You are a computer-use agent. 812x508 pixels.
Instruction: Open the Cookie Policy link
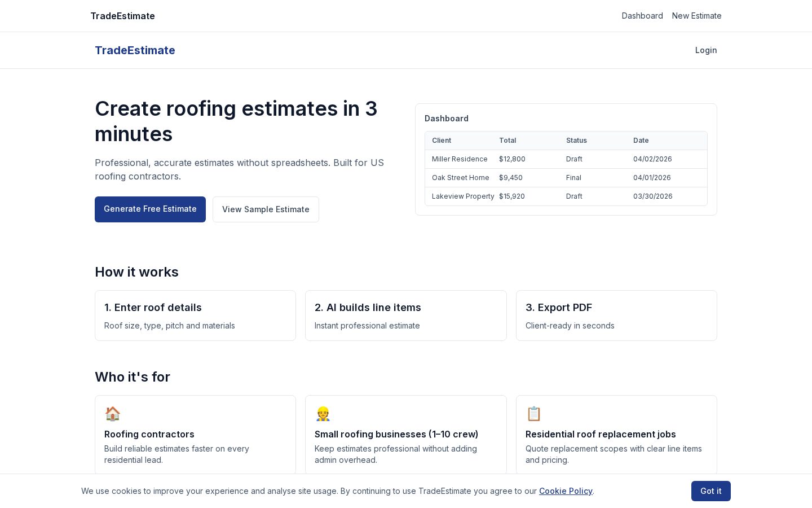click(566, 491)
